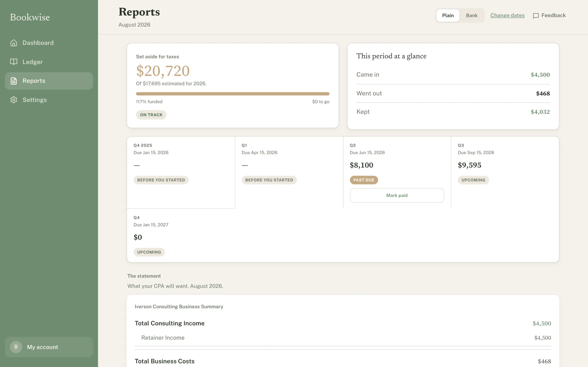Click the Total Business Costs row
This screenshot has width=588, height=367.
click(x=343, y=361)
